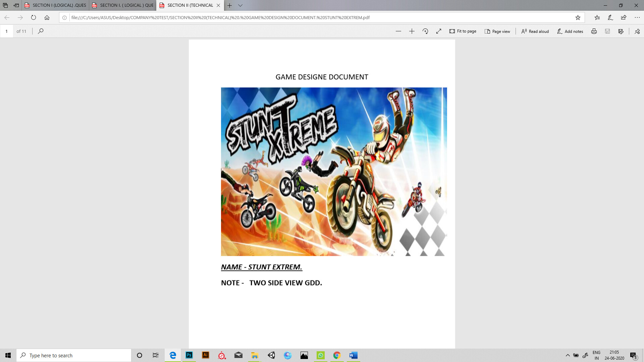The image size is (644, 362).
Task: Print the PDF document
Action: click(x=594, y=31)
